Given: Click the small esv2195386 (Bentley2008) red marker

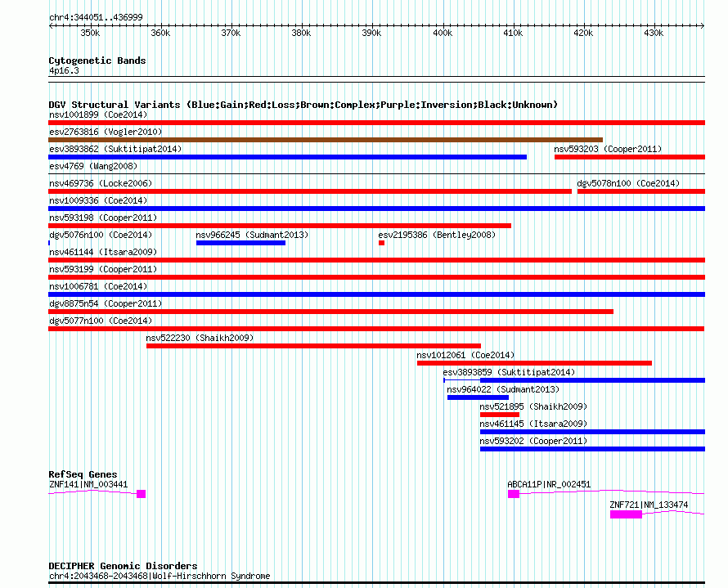Looking at the screenshot, I should pyautogui.click(x=382, y=243).
